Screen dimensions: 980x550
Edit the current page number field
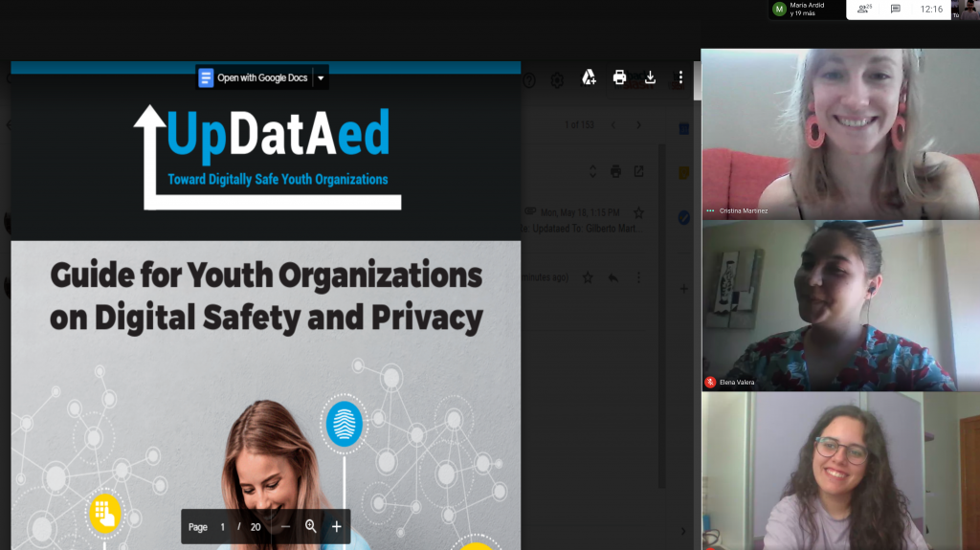point(222,527)
